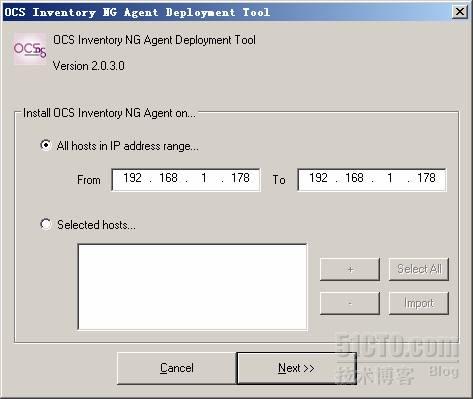
Task: Click second octet 168 of To address
Action: 354,178
